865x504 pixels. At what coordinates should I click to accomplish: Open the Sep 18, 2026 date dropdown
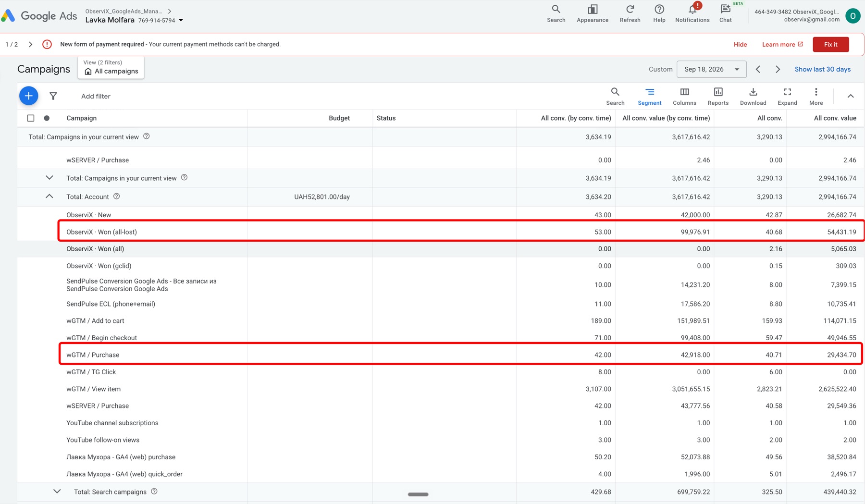point(711,69)
